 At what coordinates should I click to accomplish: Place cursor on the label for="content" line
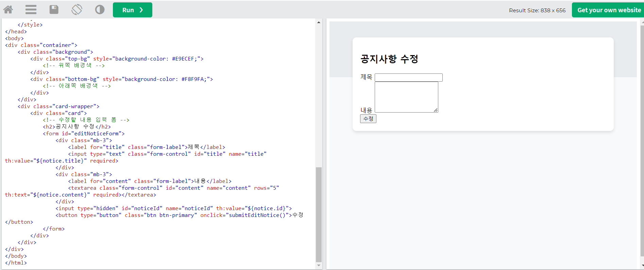[150, 181]
